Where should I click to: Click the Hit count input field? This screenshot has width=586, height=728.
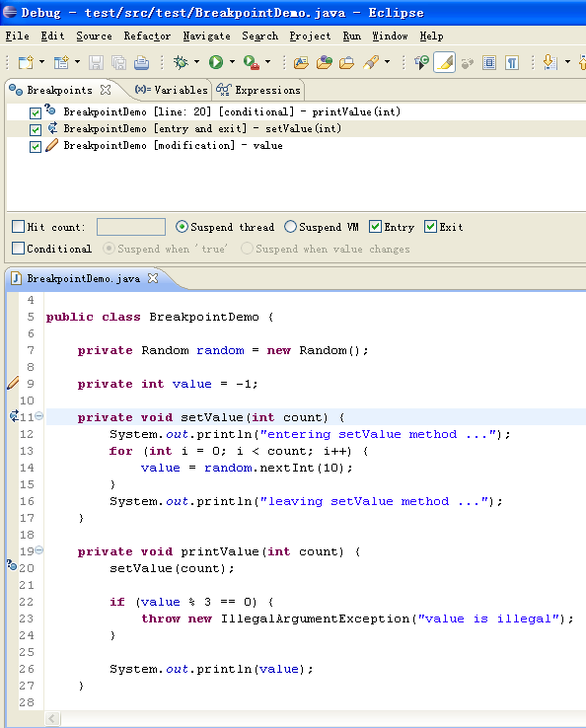[131, 227]
